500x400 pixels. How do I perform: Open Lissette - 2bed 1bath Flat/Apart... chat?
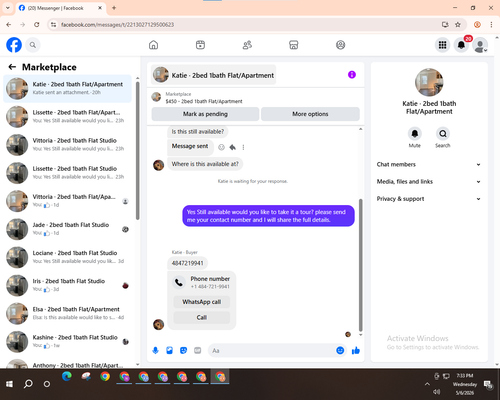[67, 116]
